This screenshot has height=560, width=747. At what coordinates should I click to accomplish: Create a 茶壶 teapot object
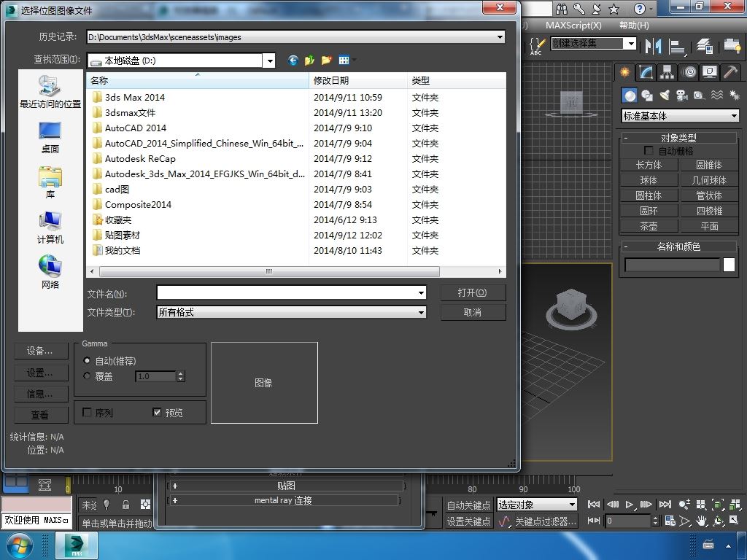(x=649, y=226)
